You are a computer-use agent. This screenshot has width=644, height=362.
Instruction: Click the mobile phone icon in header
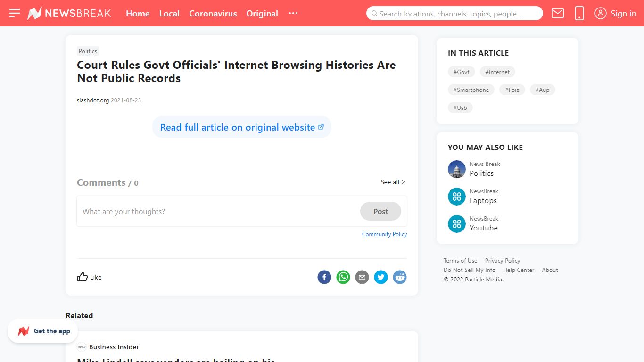tap(579, 13)
